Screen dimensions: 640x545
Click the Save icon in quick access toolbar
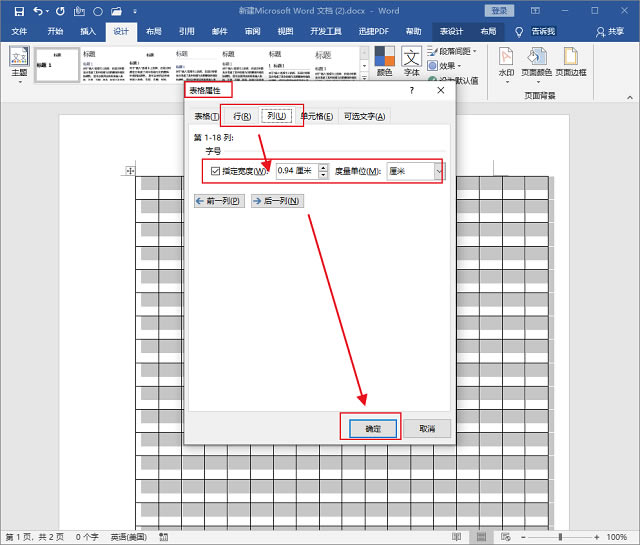[19, 11]
